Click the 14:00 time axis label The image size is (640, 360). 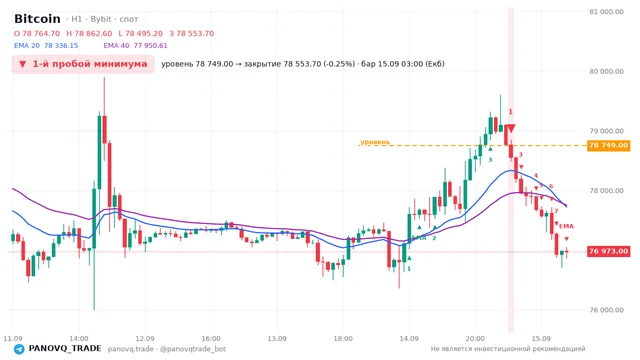(x=79, y=339)
